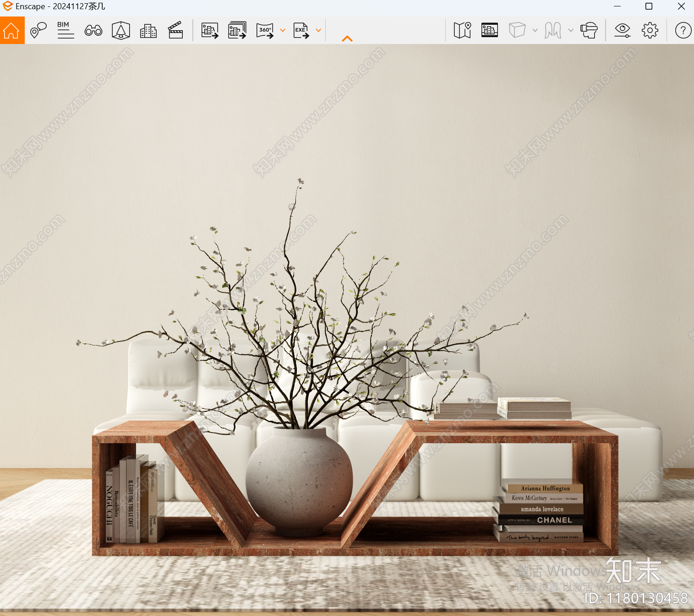This screenshot has width=694, height=616.
Task: Click the Navigation mode figures icon
Action: pyautogui.click(x=553, y=30)
